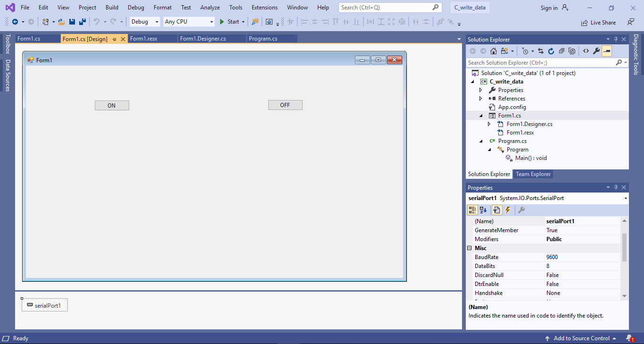Click the Refresh icon in Solution Explorer
The height and width of the screenshot is (344, 644).
tap(551, 50)
